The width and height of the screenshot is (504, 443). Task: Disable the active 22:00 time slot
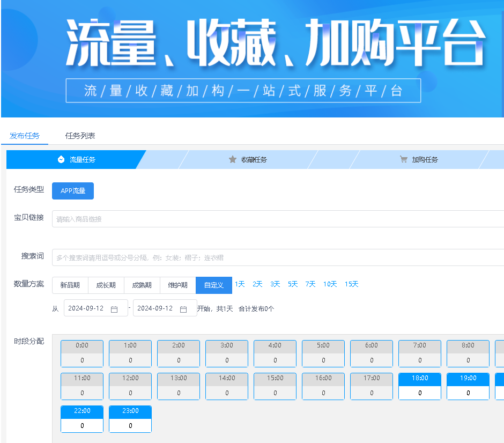(82, 411)
